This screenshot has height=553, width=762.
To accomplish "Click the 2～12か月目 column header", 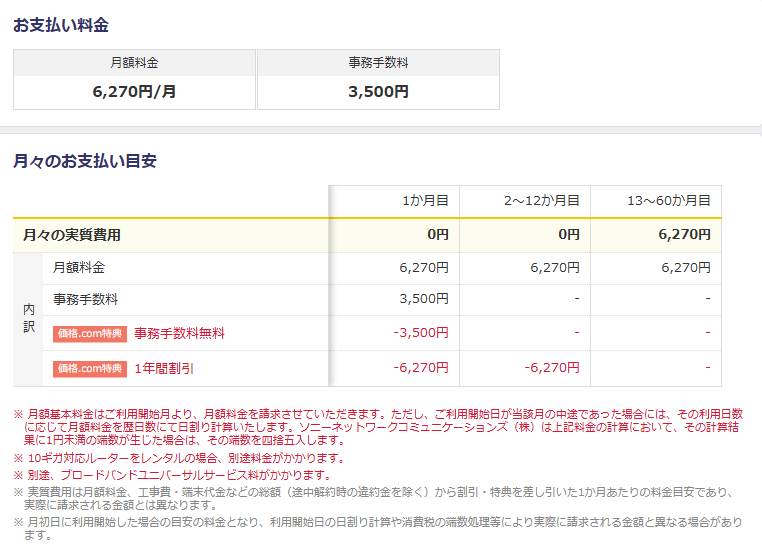I will pyautogui.click(x=542, y=201).
